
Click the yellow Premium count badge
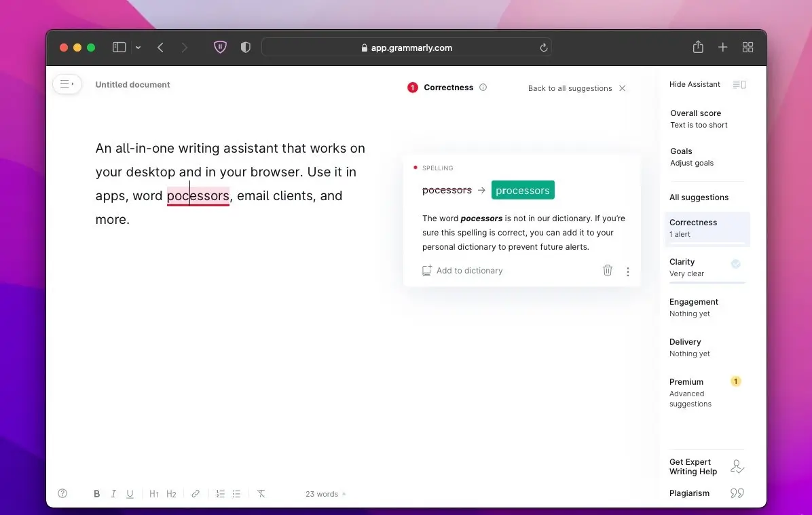pos(735,381)
